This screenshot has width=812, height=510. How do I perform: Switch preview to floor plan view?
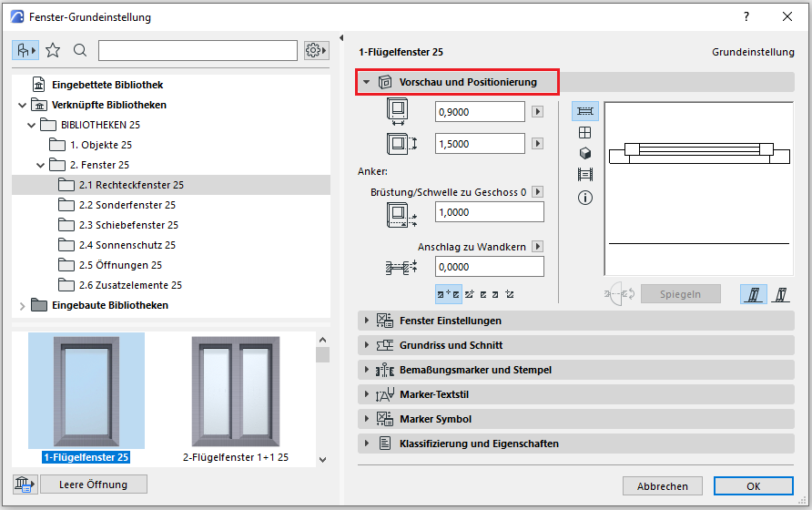coord(585,111)
